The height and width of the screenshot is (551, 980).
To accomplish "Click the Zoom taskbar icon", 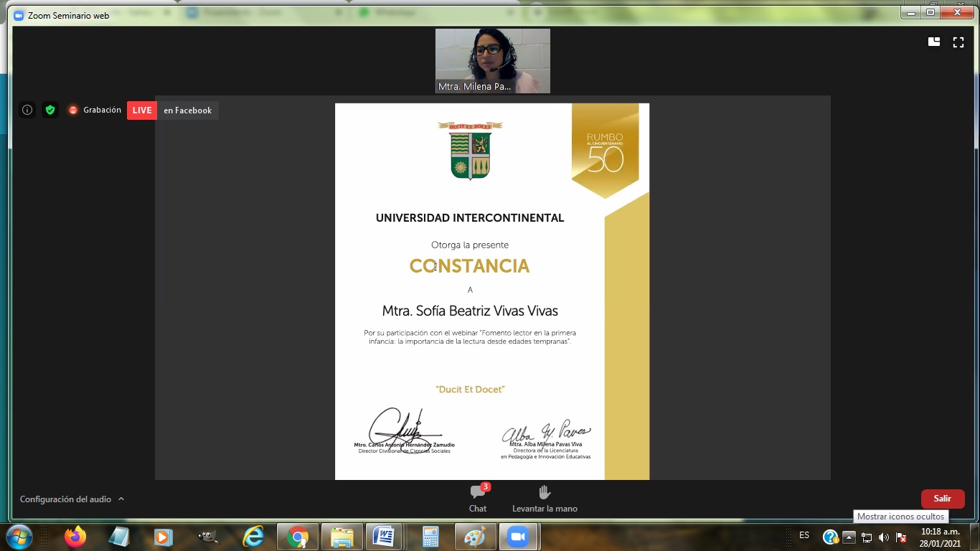I will pos(517,537).
